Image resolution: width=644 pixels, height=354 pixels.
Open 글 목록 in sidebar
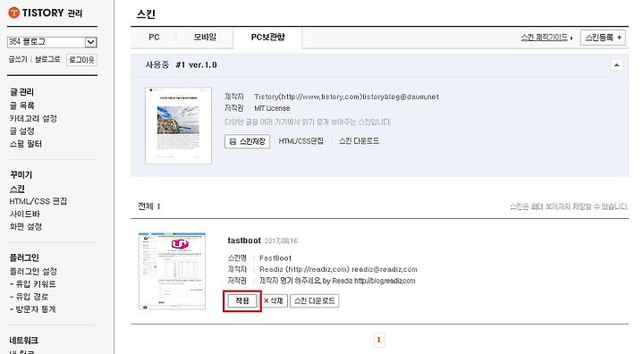tap(22, 105)
